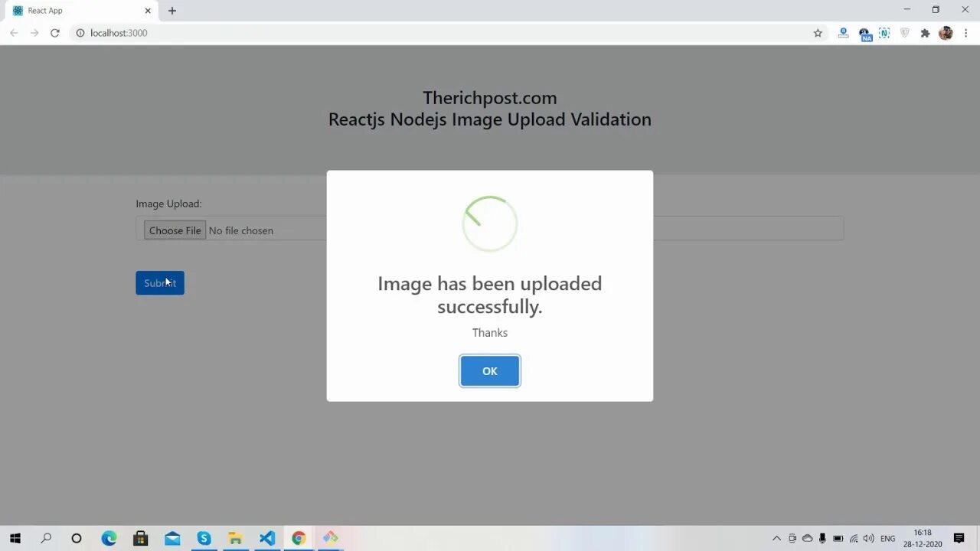The height and width of the screenshot is (551, 980).
Task: Open the Chrome menu three dots
Action: (966, 33)
